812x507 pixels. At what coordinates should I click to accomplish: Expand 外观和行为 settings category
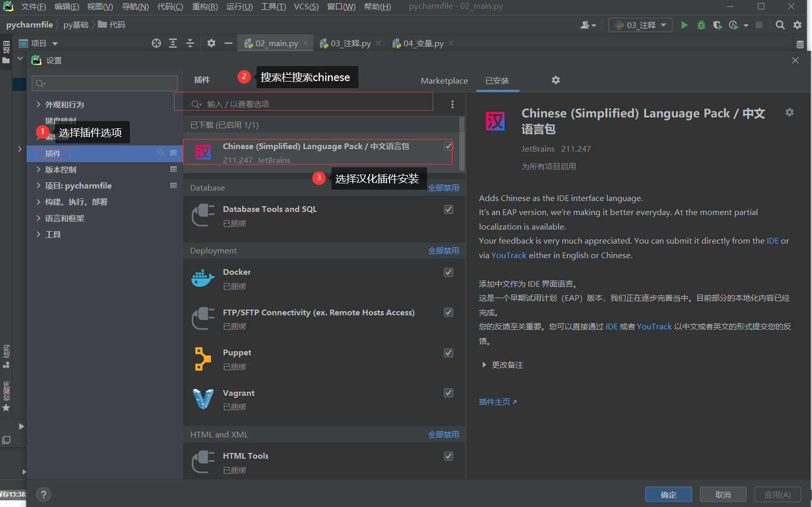[x=38, y=104]
